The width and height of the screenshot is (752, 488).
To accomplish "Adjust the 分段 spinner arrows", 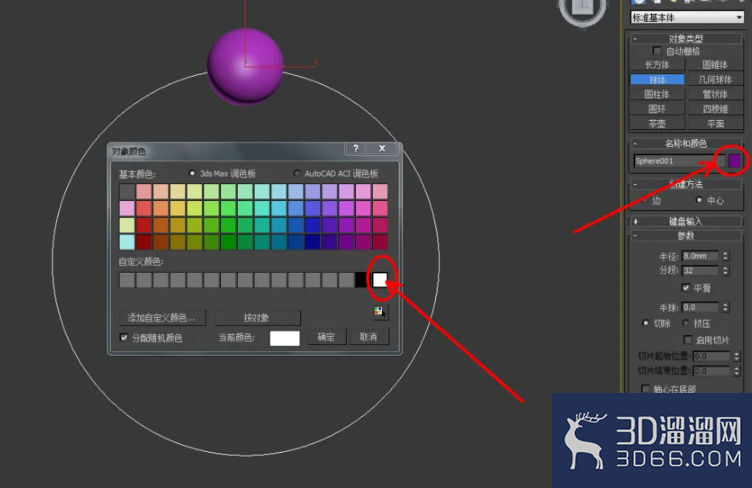I will (725, 270).
